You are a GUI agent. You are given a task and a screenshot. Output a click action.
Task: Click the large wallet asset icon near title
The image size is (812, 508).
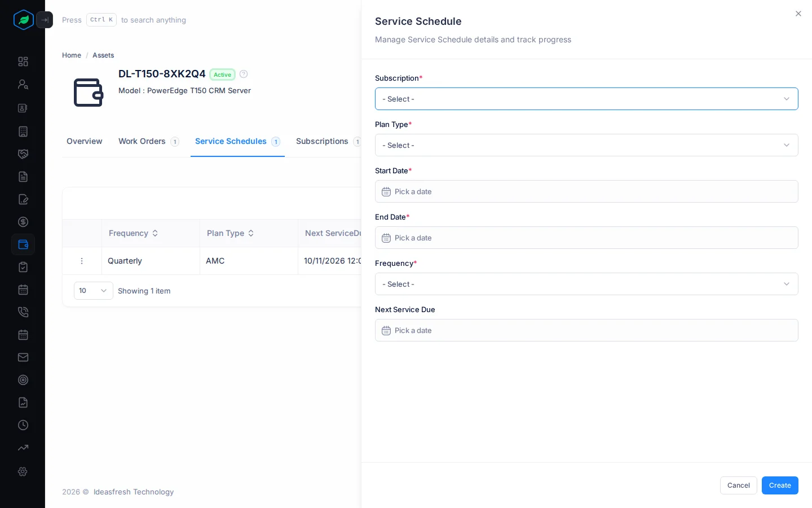coord(89,93)
